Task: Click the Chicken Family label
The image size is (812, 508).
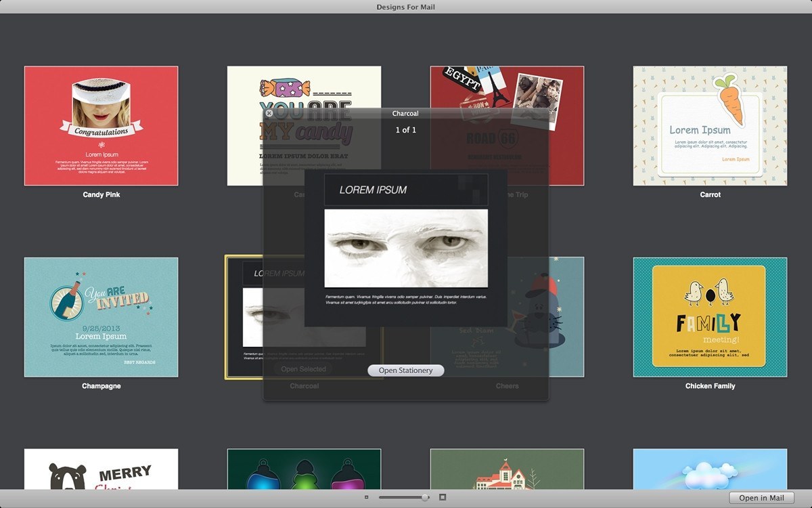Action: (x=710, y=386)
